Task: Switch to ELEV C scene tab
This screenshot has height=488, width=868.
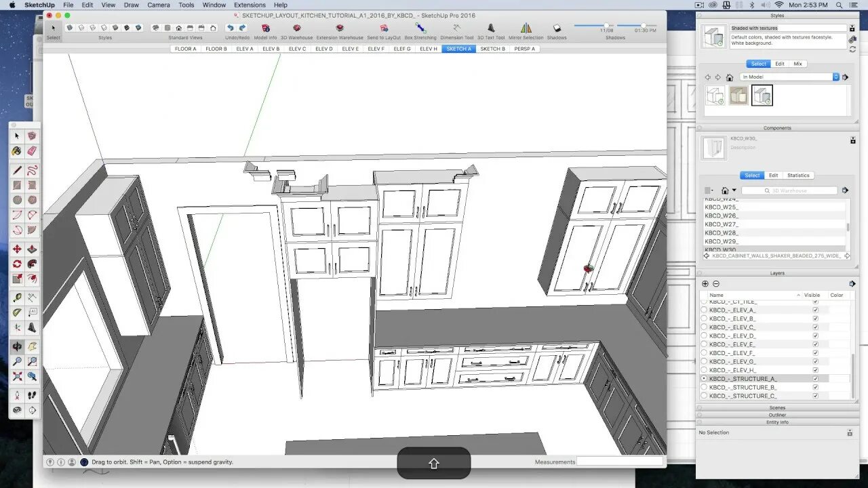Action: (298, 49)
